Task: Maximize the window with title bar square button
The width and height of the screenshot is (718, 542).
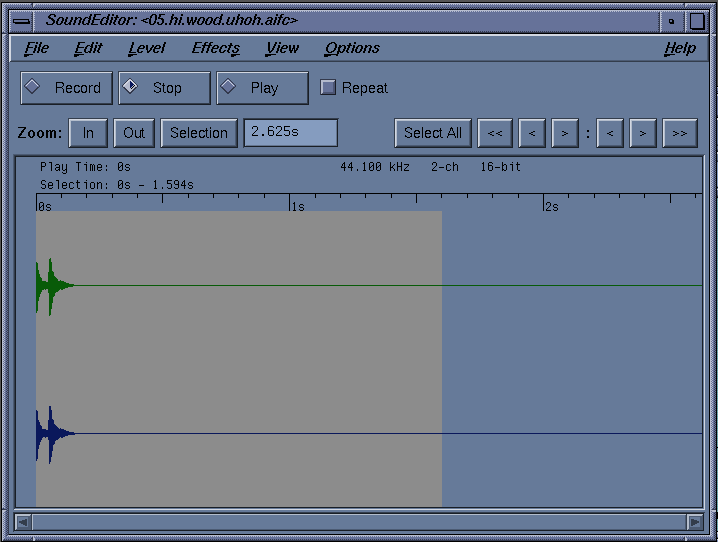Action: [x=696, y=21]
